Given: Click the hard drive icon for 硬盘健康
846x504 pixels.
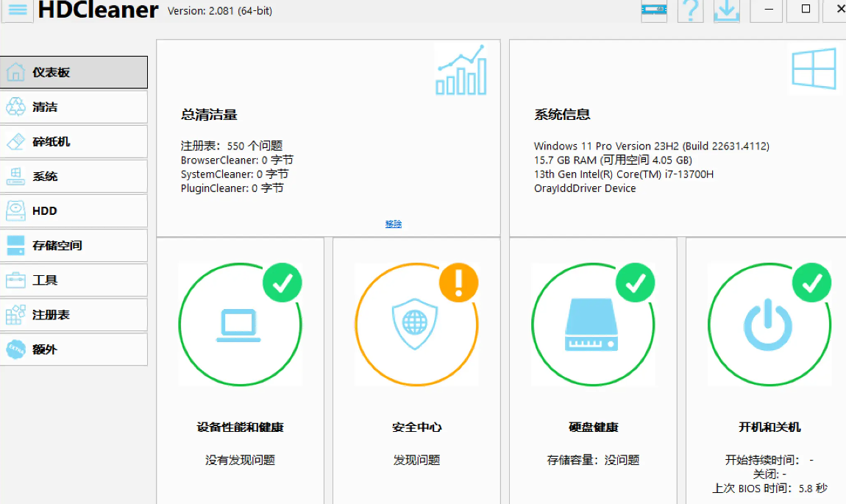Looking at the screenshot, I should tap(591, 325).
